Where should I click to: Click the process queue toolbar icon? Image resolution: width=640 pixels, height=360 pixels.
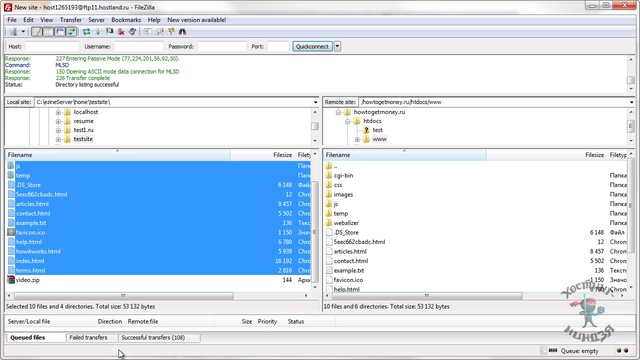pos(98,31)
